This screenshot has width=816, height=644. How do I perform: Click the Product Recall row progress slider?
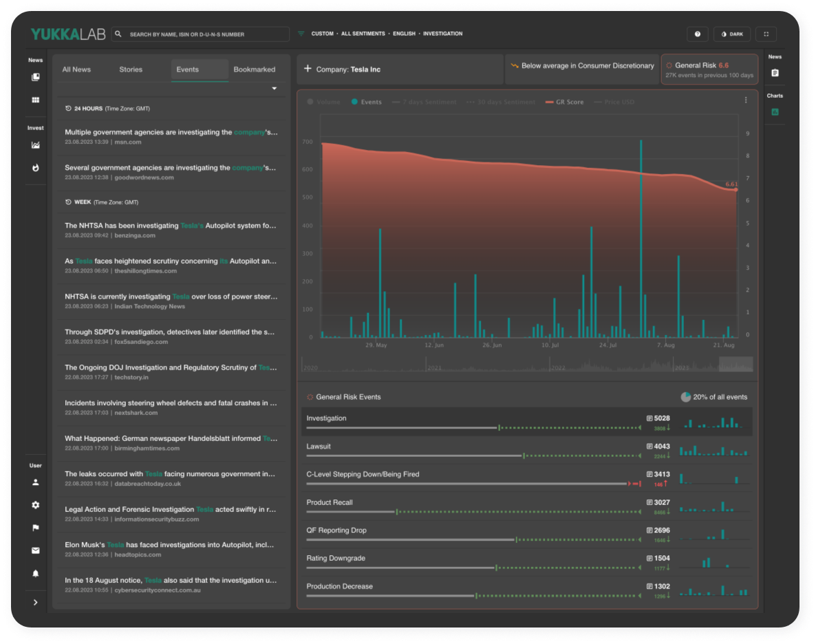pos(473,513)
